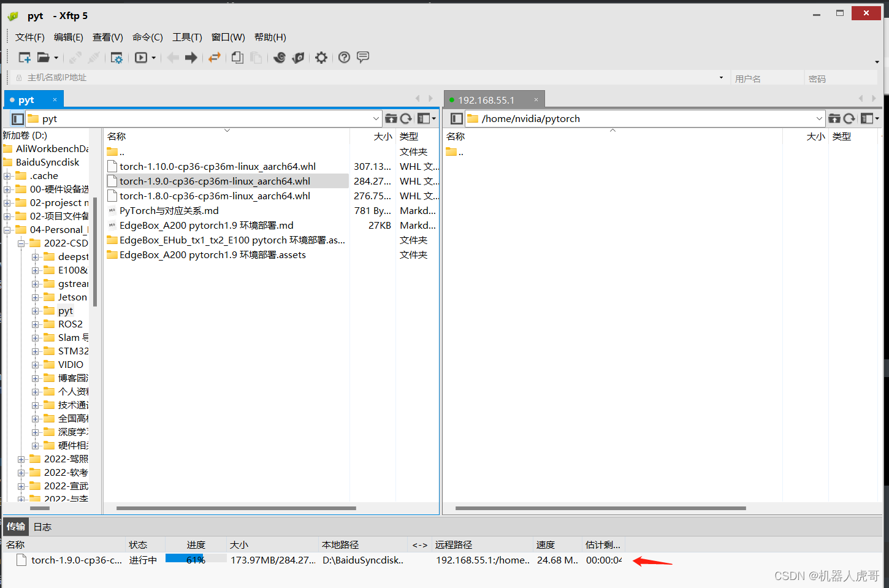
Task: Refresh the remote pane file list
Action: 849,118
